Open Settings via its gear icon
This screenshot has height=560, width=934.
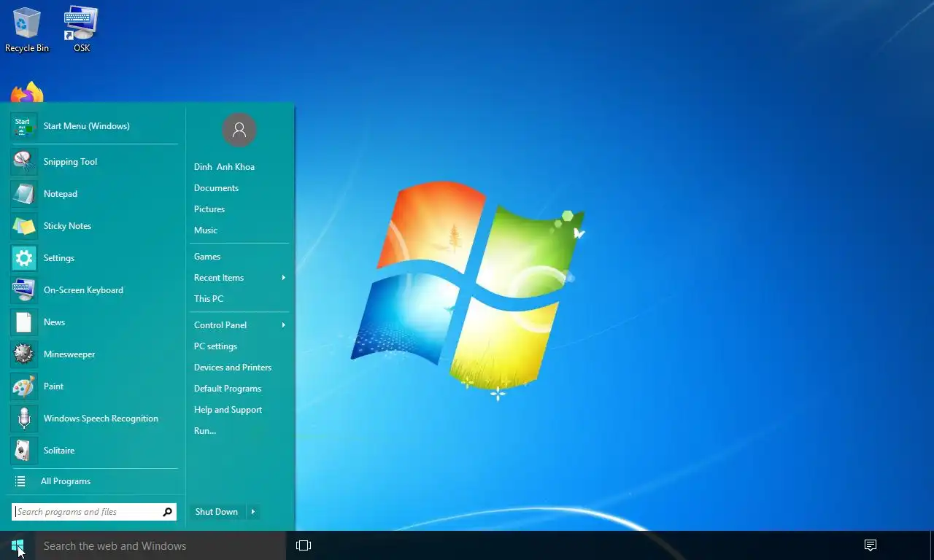(x=23, y=258)
